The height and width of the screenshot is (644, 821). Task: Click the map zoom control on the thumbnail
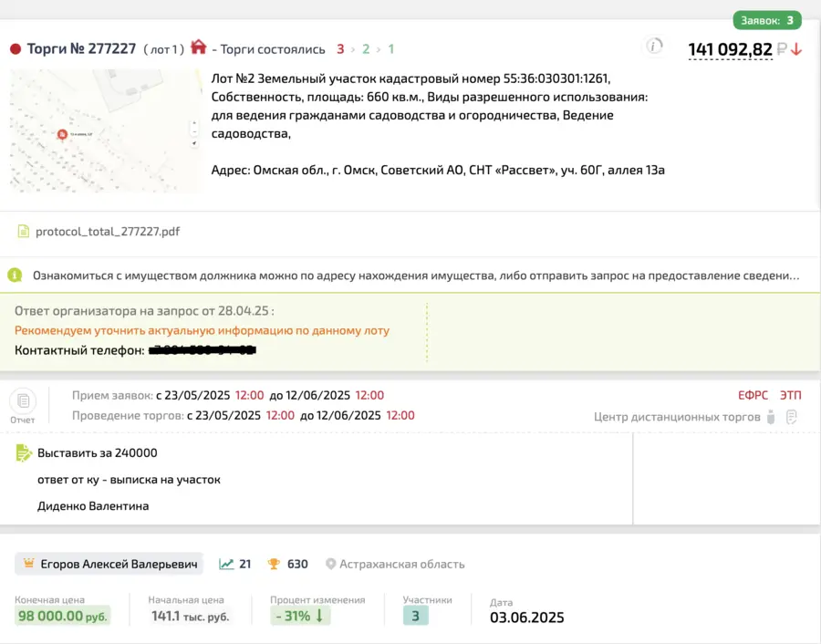[x=194, y=129]
